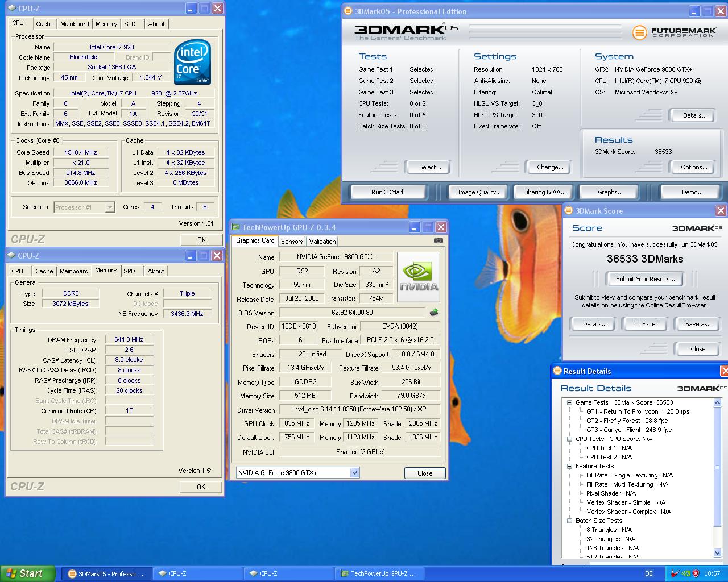Click OK in the top CPU-Z window
Viewport: 728px width, 582px height.
[201, 239]
